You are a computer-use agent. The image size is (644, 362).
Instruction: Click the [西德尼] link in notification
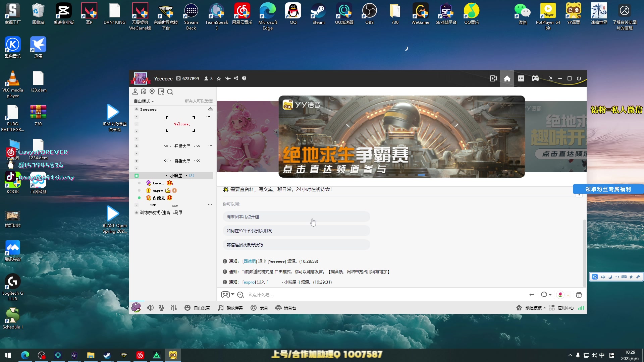click(x=250, y=261)
